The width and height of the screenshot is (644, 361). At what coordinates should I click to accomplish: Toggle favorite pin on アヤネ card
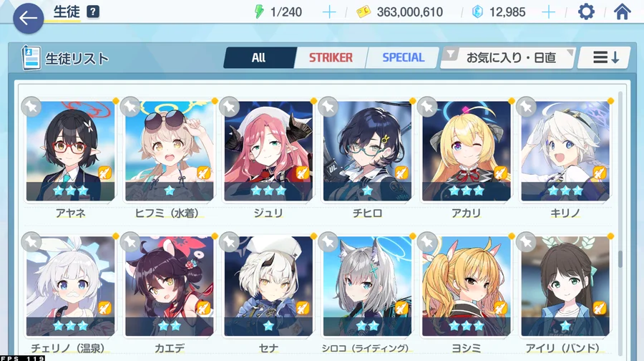pos(31,107)
